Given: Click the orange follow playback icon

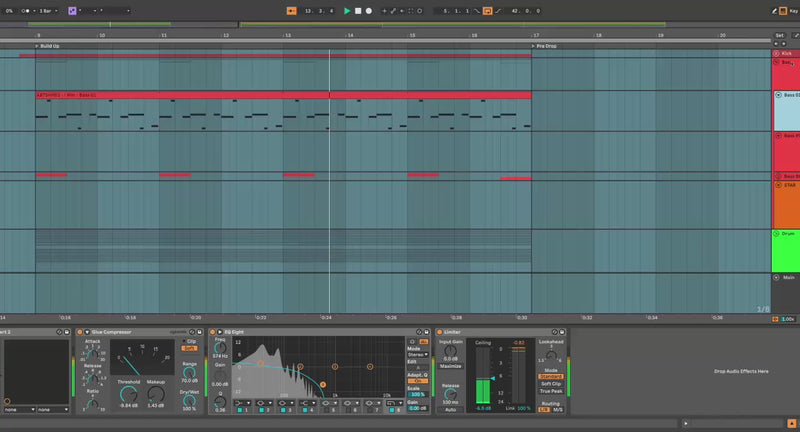Looking at the screenshot, I should coord(292,10).
